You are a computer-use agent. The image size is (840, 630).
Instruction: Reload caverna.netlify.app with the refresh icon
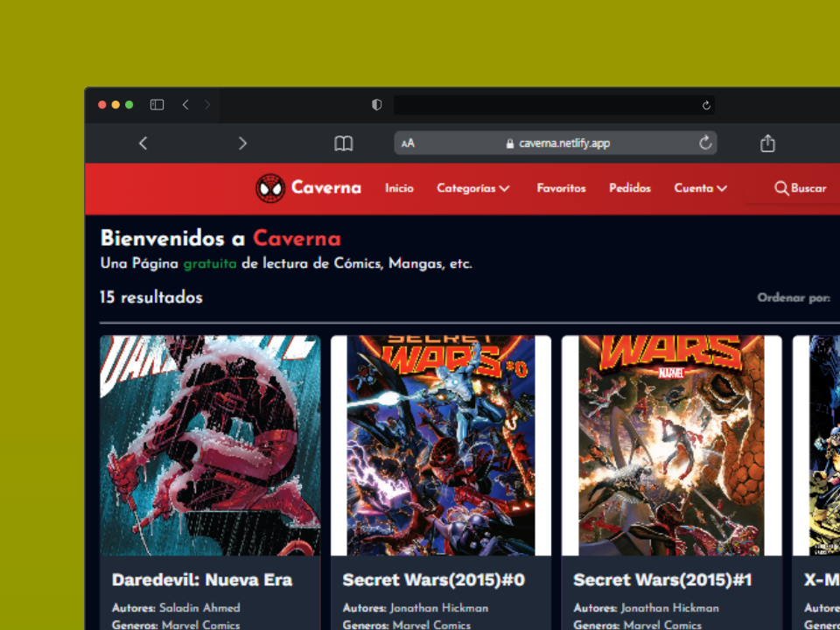click(x=705, y=143)
